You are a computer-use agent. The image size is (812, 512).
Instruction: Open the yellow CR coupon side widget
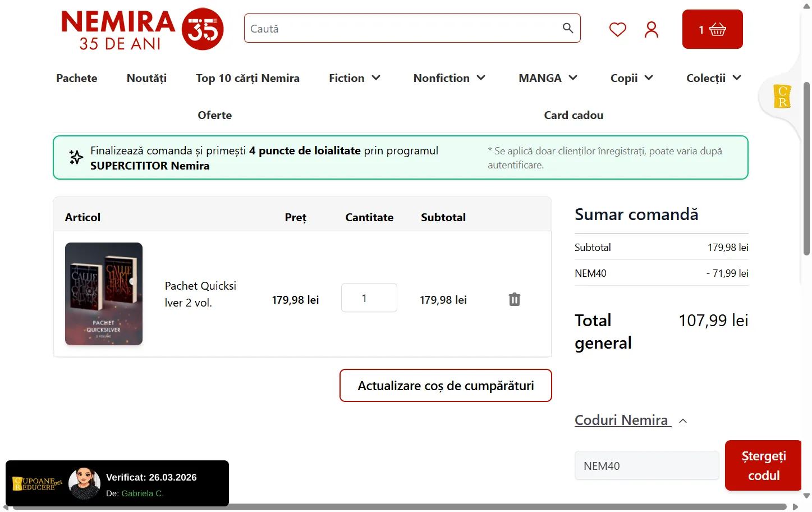coord(782,97)
